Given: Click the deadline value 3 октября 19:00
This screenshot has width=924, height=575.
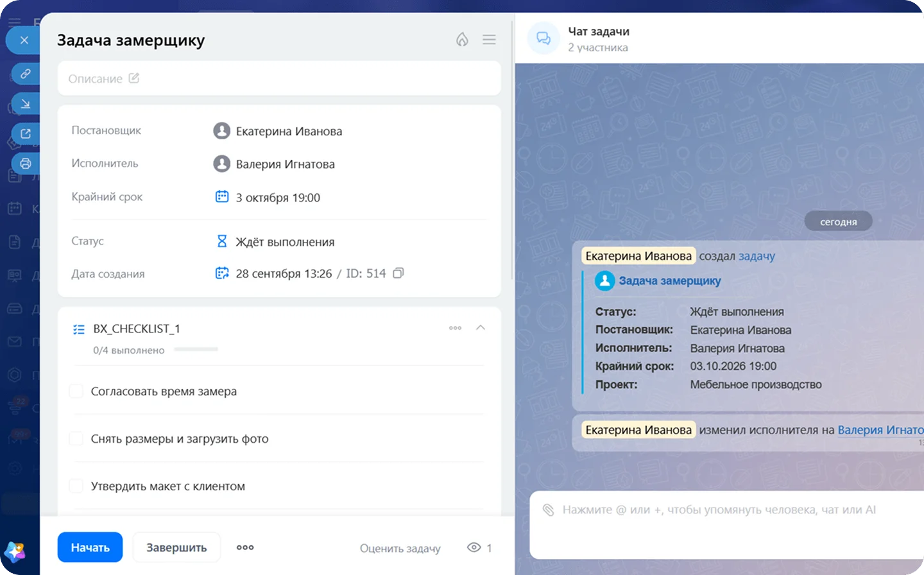Looking at the screenshot, I should tap(278, 198).
